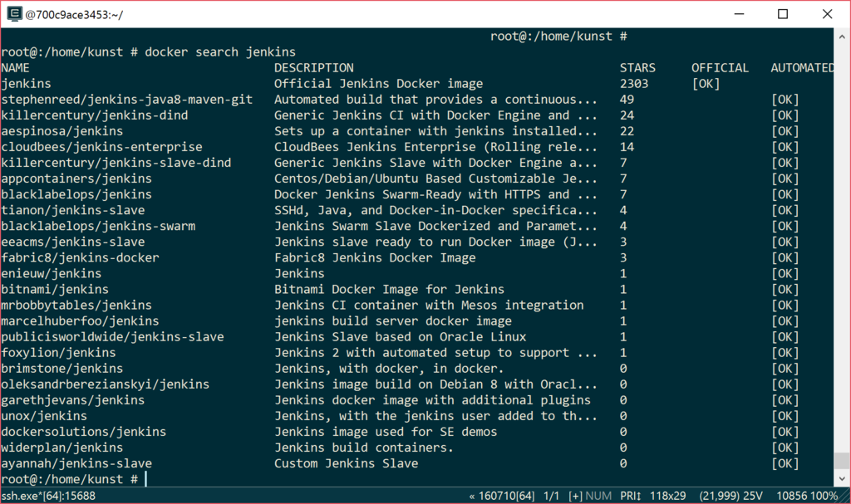
Task: Click 'enieuw/jenkins' name
Action: point(51,273)
